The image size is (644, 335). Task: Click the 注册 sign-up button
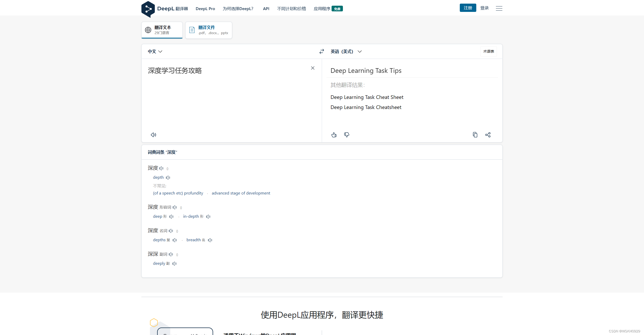pyautogui.click(x=468, y=8)
